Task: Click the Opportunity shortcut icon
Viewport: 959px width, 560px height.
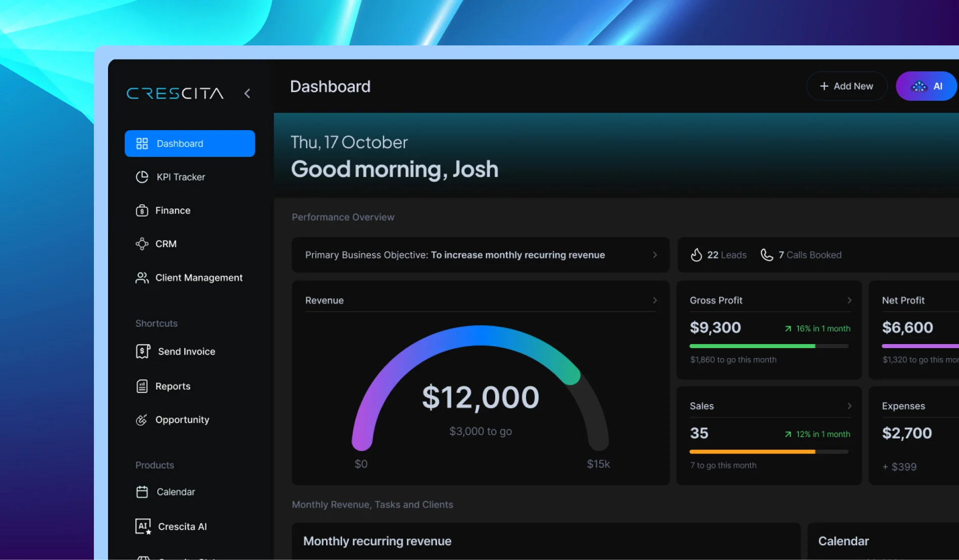Action: coord(142,420)
